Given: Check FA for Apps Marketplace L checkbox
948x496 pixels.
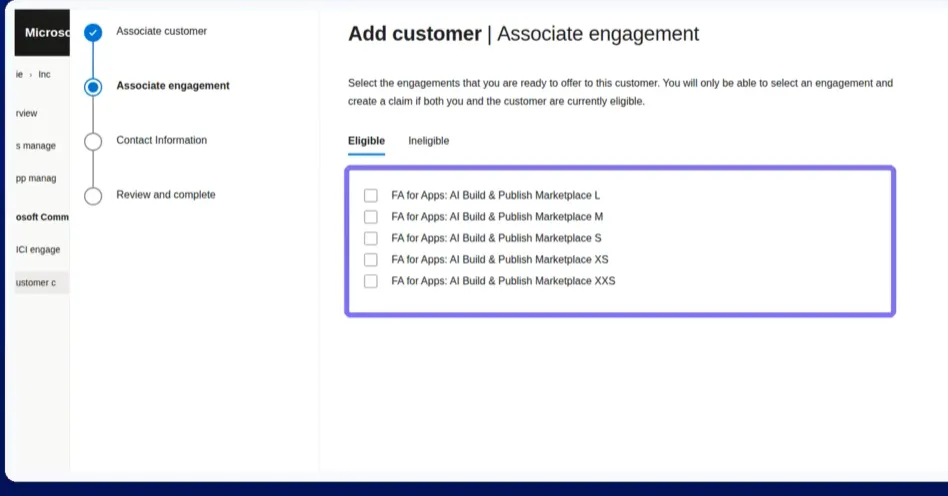Looking at the screenshot, I should pyautogui.click(x=371, y=195).
